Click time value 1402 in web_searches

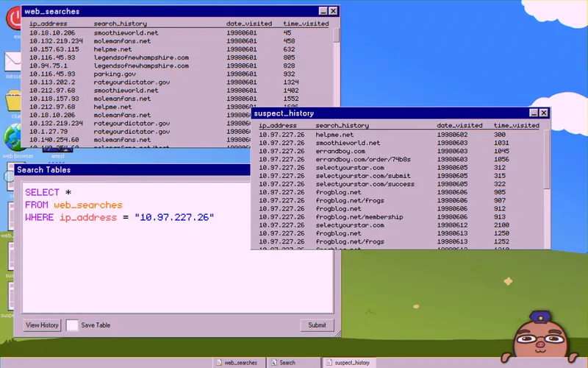click(291, 91)
